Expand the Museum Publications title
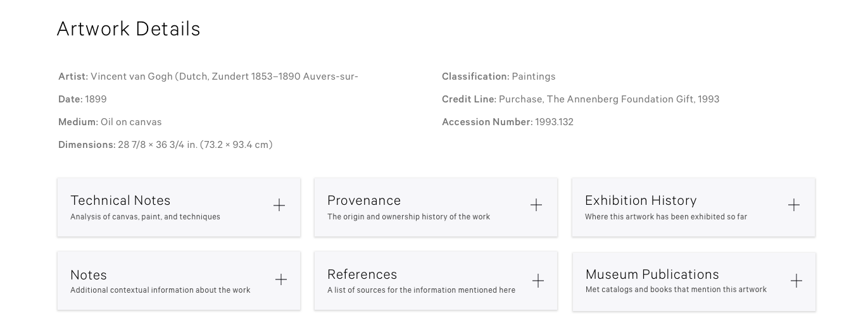The height and width of the screenshot is (330, 868). [652, 274]
